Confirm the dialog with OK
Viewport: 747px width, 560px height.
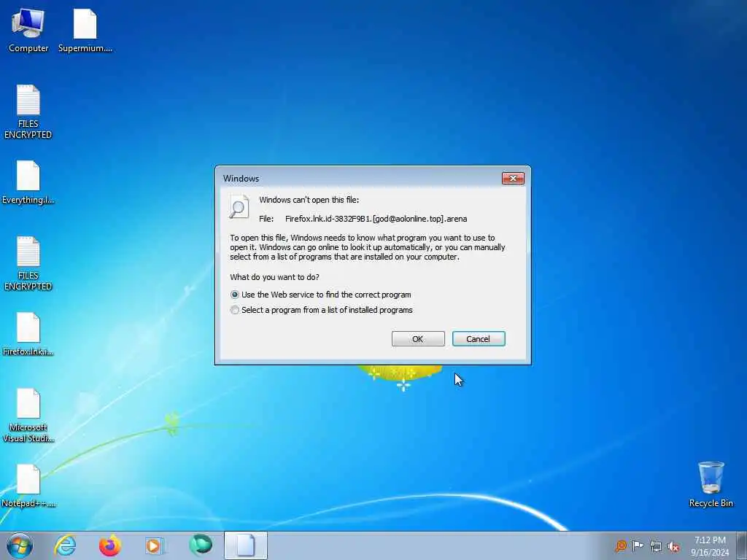pyautogui.click(x=418, y=338)
